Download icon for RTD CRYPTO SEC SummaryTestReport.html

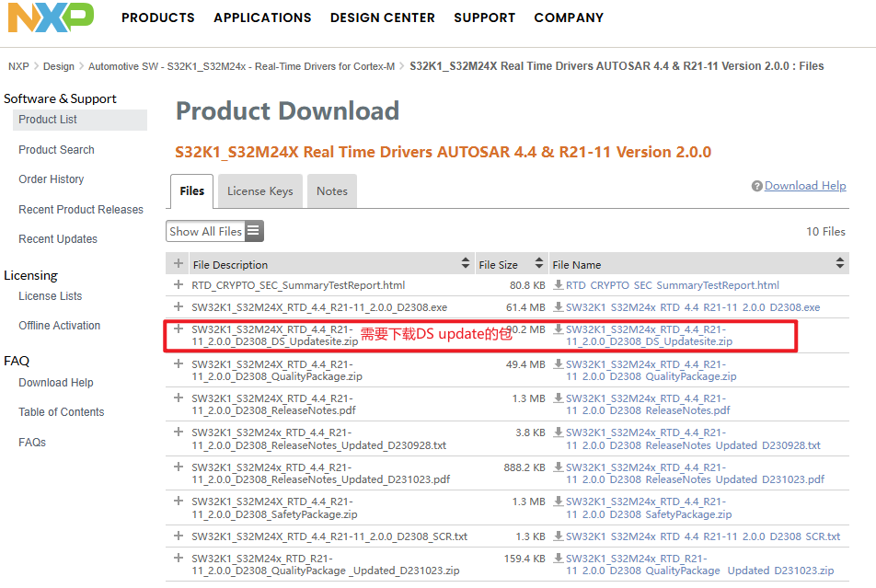point(559,285)
